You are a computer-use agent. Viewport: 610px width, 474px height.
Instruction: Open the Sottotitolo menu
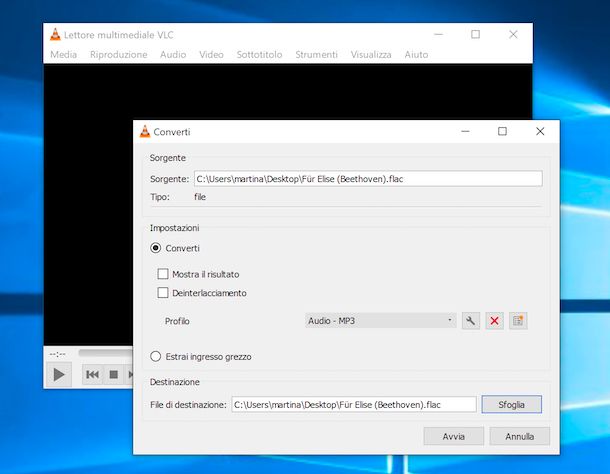tap(259, 54)
